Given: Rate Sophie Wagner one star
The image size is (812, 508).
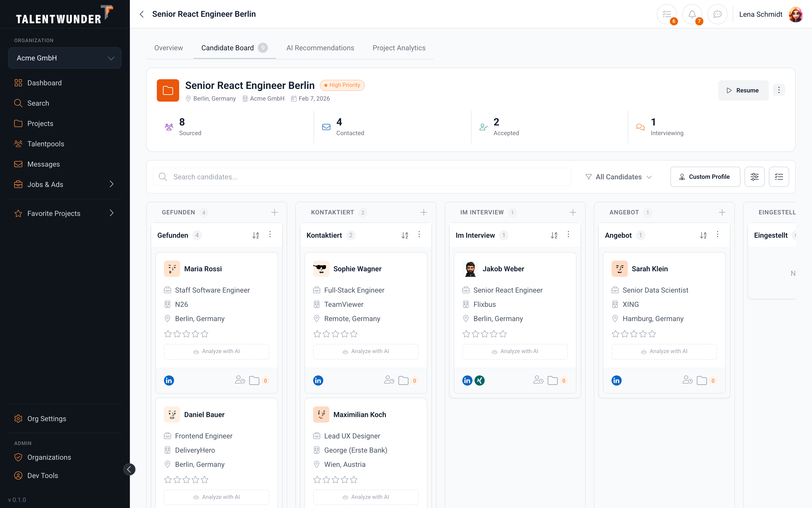Looking at the screenshot, I should pos(317,334).
